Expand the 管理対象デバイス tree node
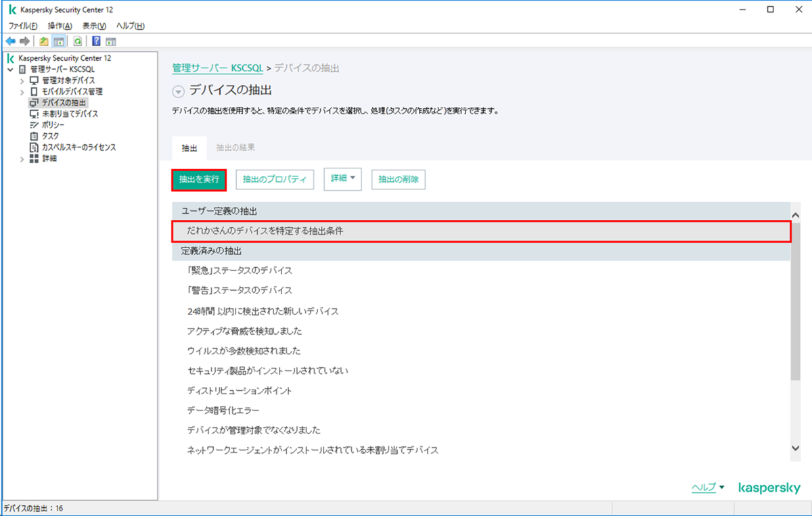The image size is (812, 516). point(22,81)
